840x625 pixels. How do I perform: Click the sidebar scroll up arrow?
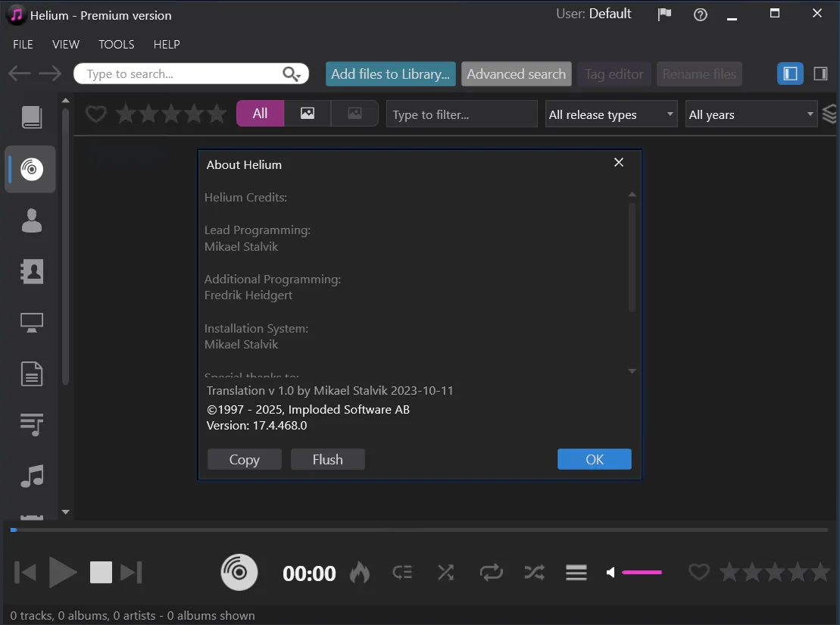[65, 100]
